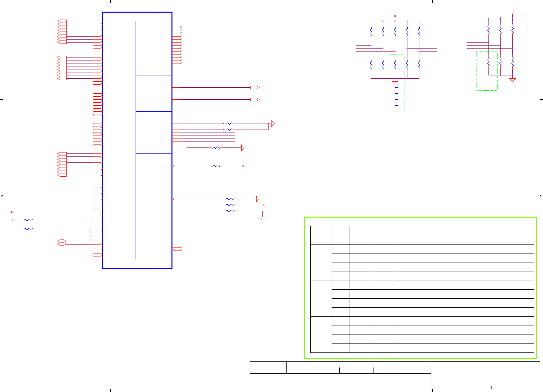Select the lower hexagonal port of the lower-left pair
This screenshot has height=392, width=543.
coord(62,244)
